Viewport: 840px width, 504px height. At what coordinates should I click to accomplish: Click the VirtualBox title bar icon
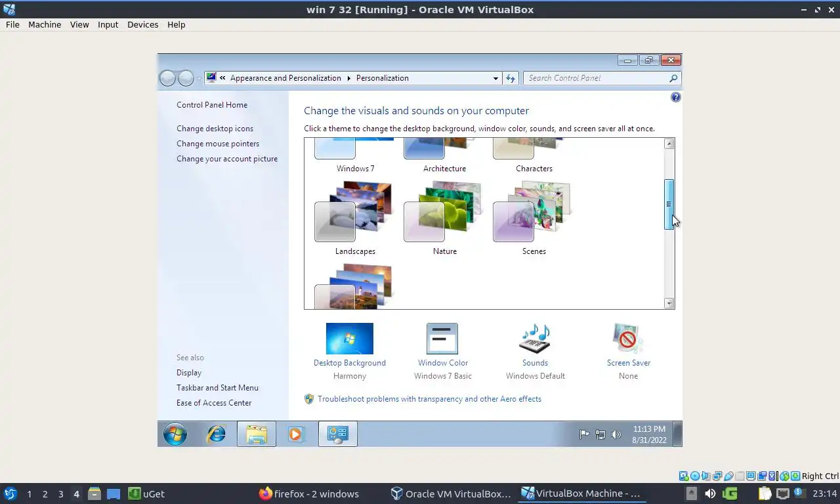tap(9, 9)
